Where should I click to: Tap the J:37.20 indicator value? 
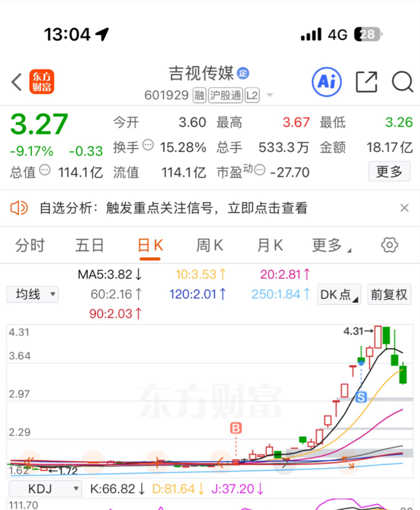coord(238,489)
